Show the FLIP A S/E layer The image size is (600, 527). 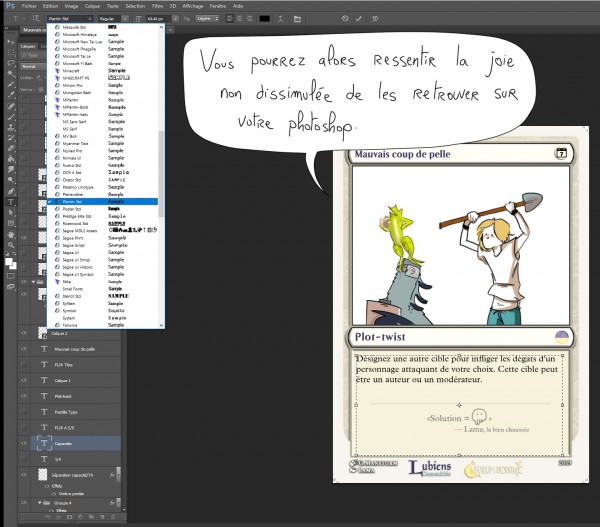tap(24, 427)
